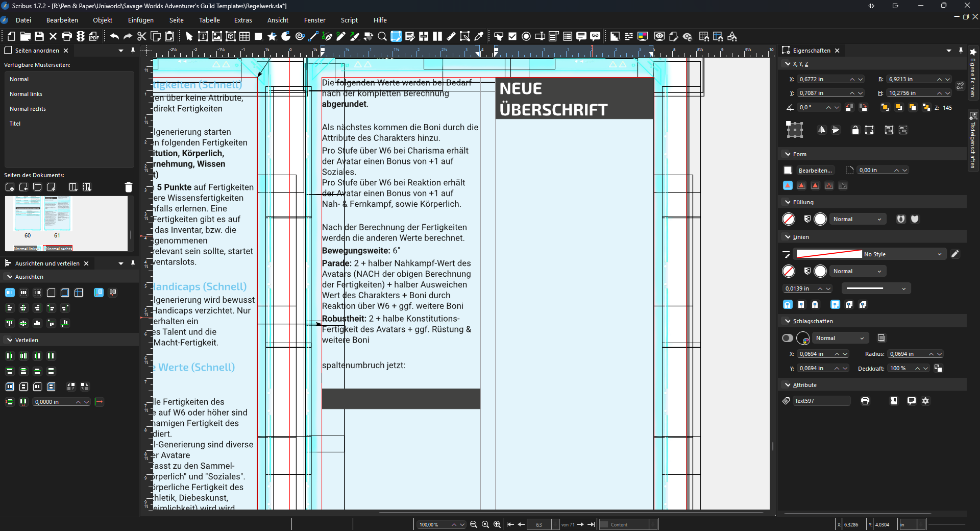The height and width of the screenshot is (531, 980).
Task: Collapse the Füllung section
Action: (x=788, y=202)
